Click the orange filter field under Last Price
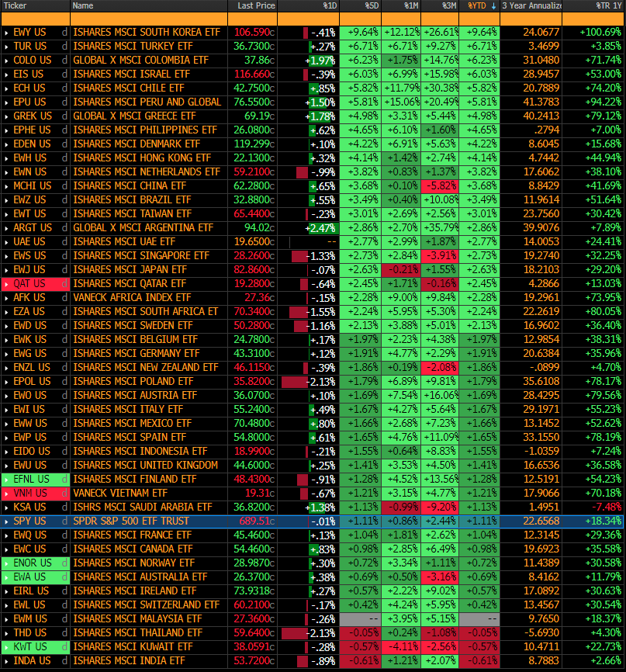This screenshot has height=672, width=626. (252, 19)
